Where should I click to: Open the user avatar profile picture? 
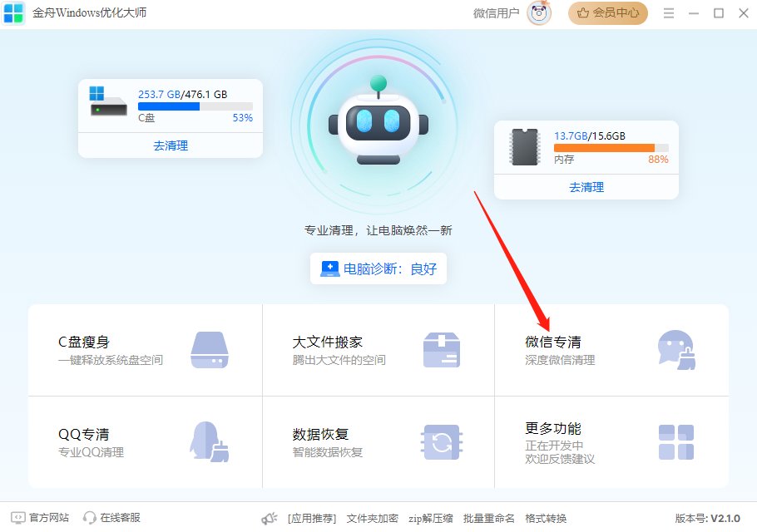tap(539, 13)
